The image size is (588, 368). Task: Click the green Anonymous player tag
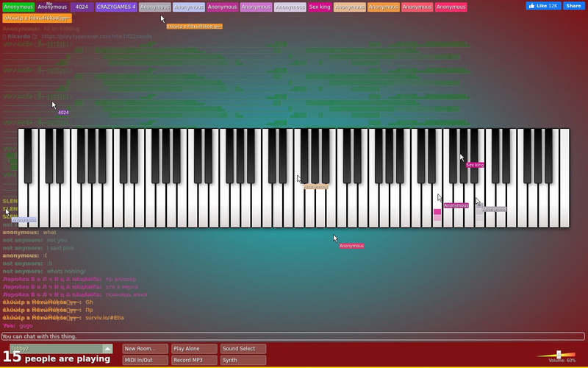pyautogui.click(x=18, y=7)
